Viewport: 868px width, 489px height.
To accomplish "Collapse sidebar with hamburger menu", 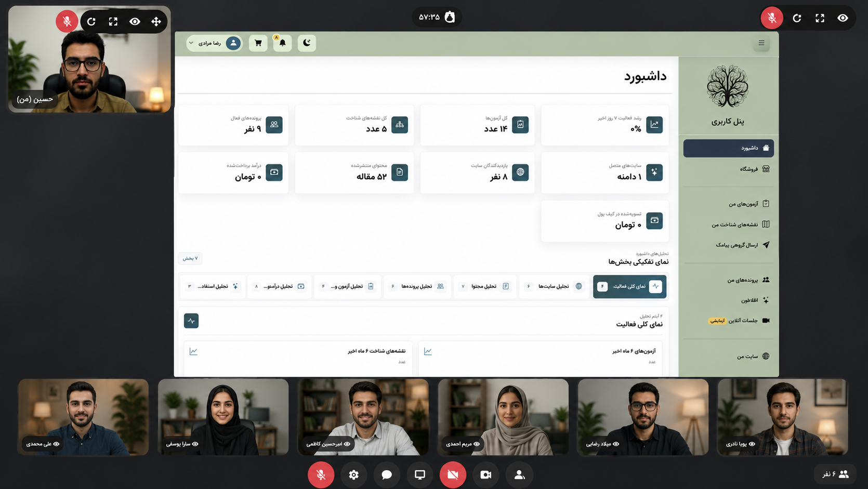I will click(x=761, y=43).
